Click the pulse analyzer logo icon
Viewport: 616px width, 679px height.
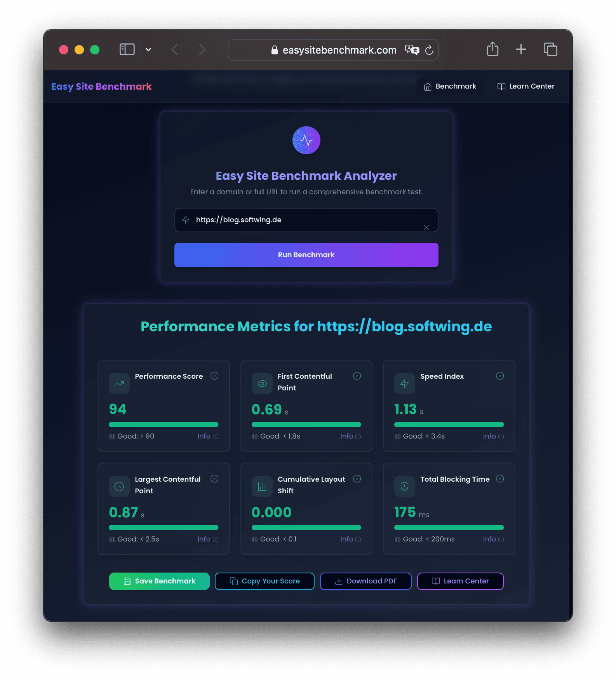306,140
